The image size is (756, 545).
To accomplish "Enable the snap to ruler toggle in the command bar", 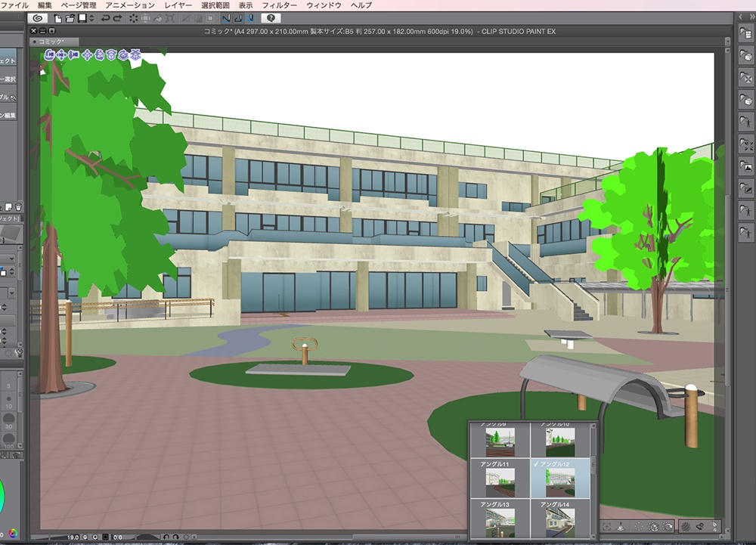I will point(228,18).
